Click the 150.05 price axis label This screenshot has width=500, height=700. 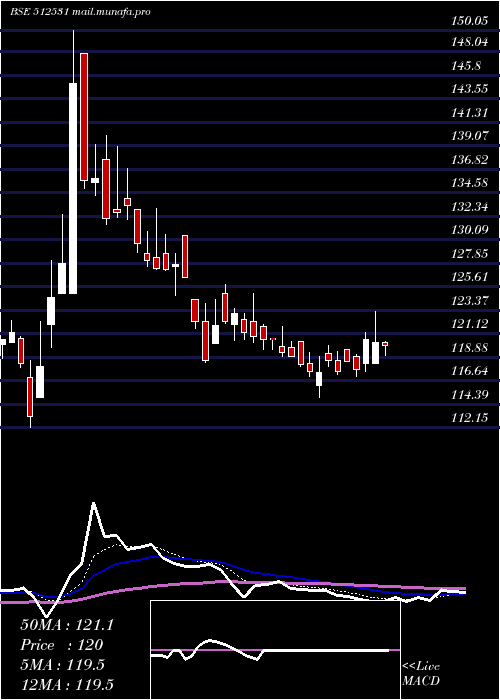click(x=469, y=21)
